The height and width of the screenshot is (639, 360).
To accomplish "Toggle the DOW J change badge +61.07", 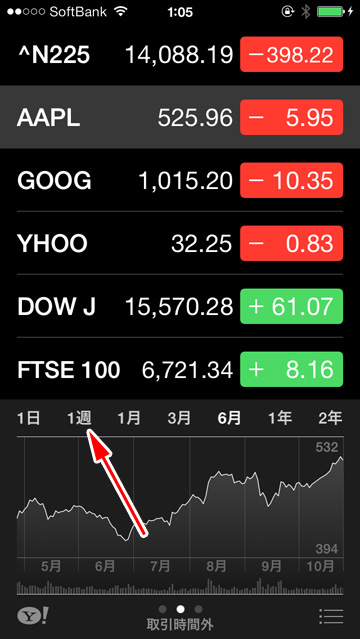I will point(292,306).
